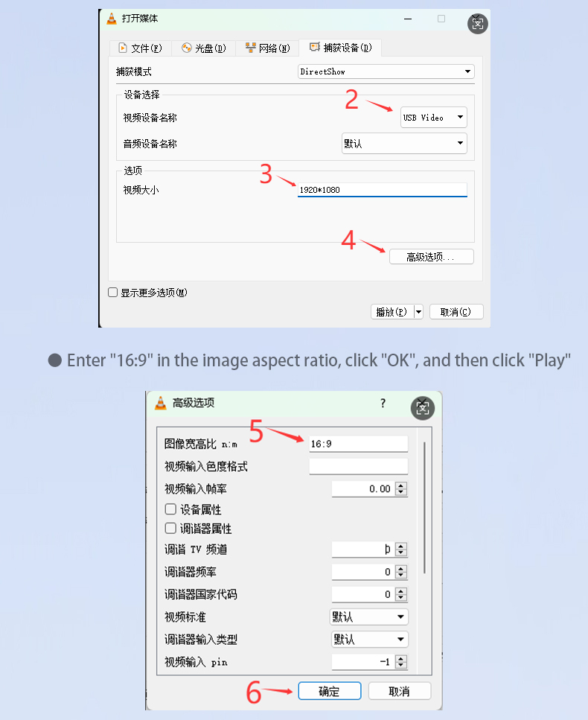The width and height of the screenshot is (588, 720).
Task: Click the translate overlay icon on Advanced Options dialog
Action: [x=422, y=408]
